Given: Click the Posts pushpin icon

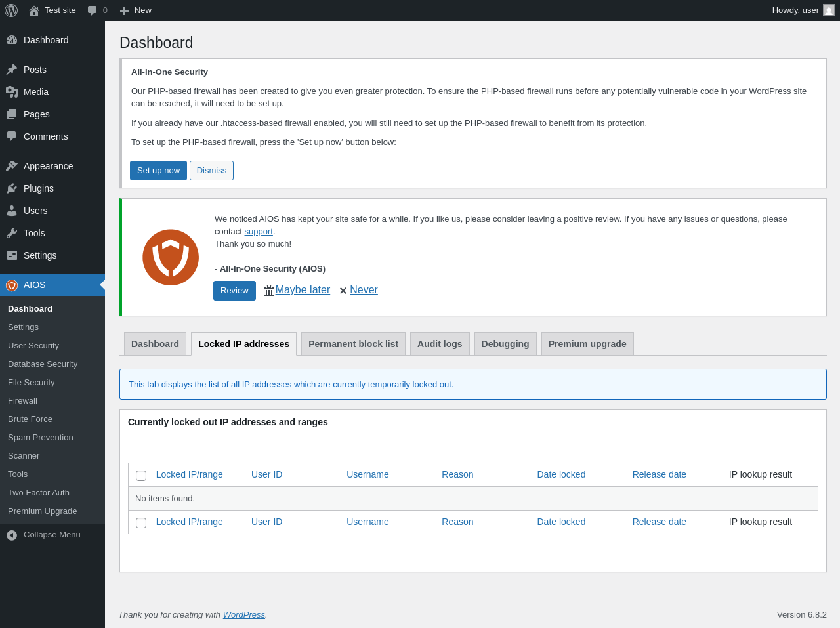Looking at the screenshot, I should pyautogui.click(x=12, y=70).
